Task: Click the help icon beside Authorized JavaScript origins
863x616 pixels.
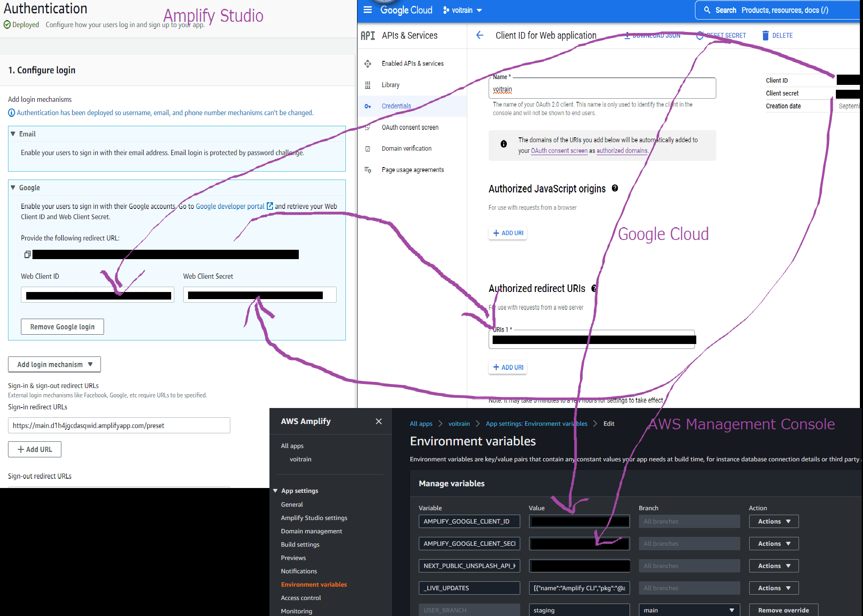Action: 615,188
